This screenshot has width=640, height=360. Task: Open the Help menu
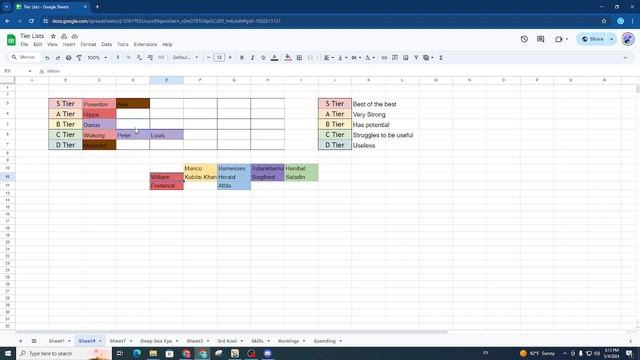[x=167, y=44]
